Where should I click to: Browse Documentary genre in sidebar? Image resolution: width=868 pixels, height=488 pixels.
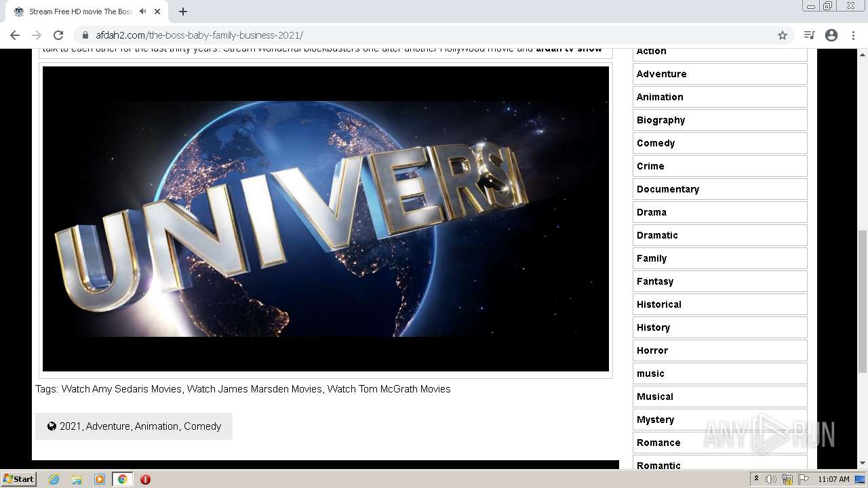coord(720,189)
